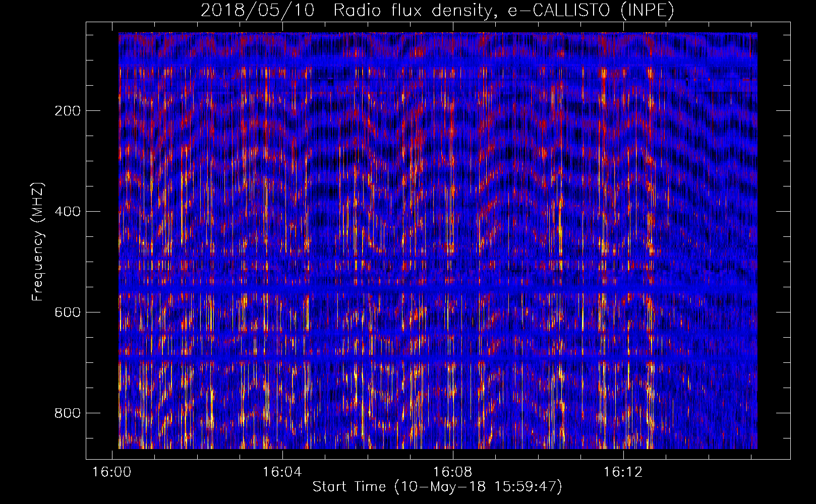Screen dimensions: 816x504
Task: Click the 16:00 time tick label
Action: [112, 472]
